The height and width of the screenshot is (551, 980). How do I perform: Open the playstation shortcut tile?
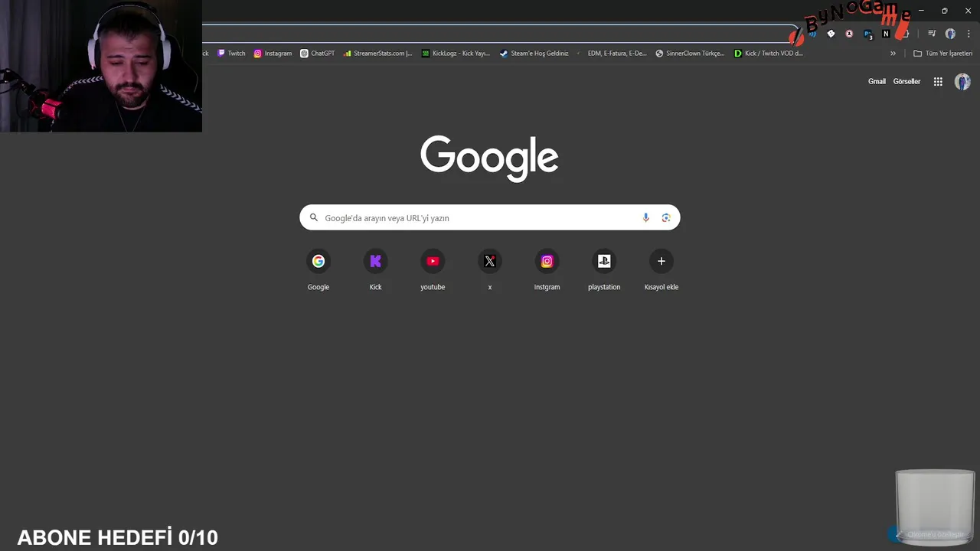pos(604,271)
